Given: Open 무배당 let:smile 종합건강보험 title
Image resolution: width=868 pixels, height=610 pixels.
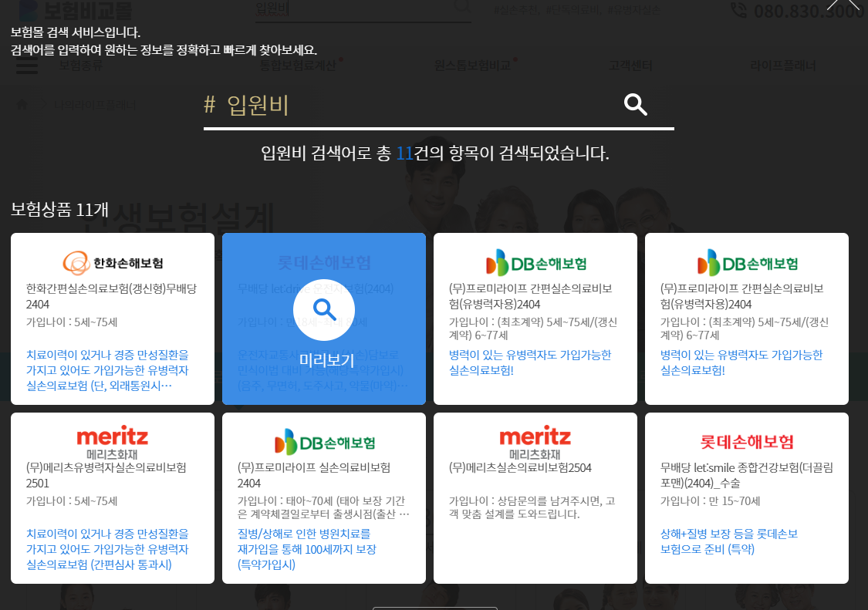Looking at the screenshot, I should pos(746,475).
